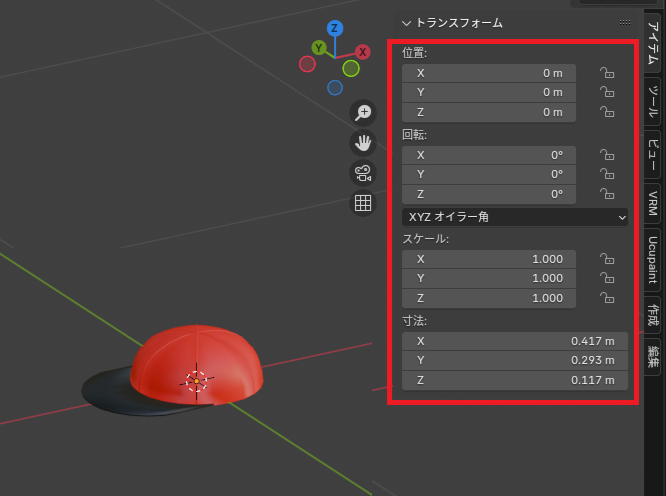Screen dimensions: 666x496
Task: Open the ビュー sidebar tab
Action: (x=652, y=154)
